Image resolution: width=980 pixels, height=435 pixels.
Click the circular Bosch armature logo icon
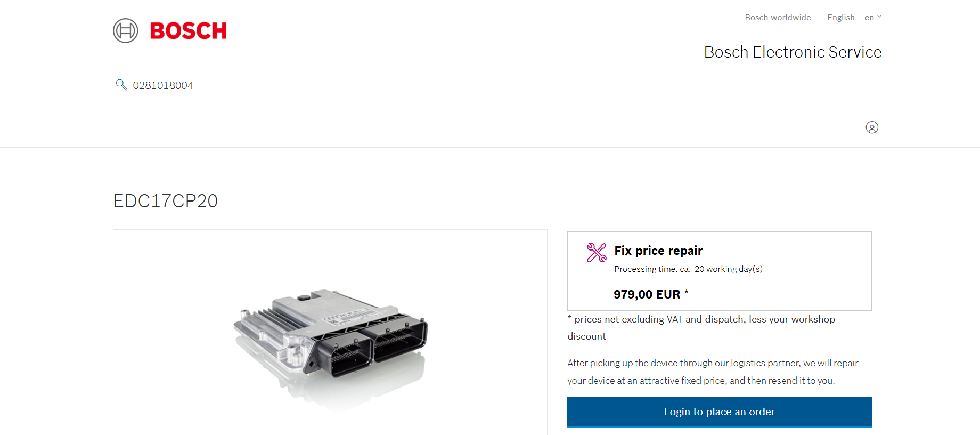coord(126,30)
